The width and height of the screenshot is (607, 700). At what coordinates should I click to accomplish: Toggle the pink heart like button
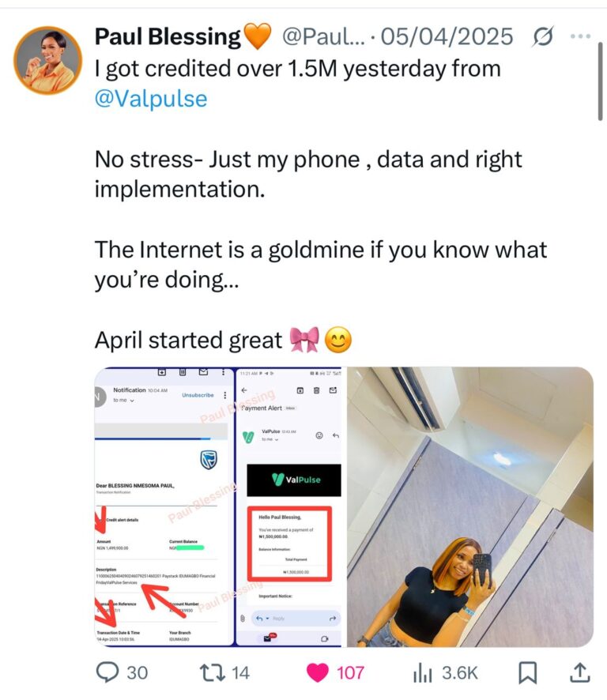317,673
